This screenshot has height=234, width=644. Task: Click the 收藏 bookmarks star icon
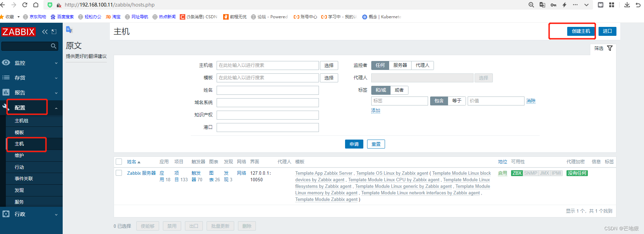pos(2,17)
